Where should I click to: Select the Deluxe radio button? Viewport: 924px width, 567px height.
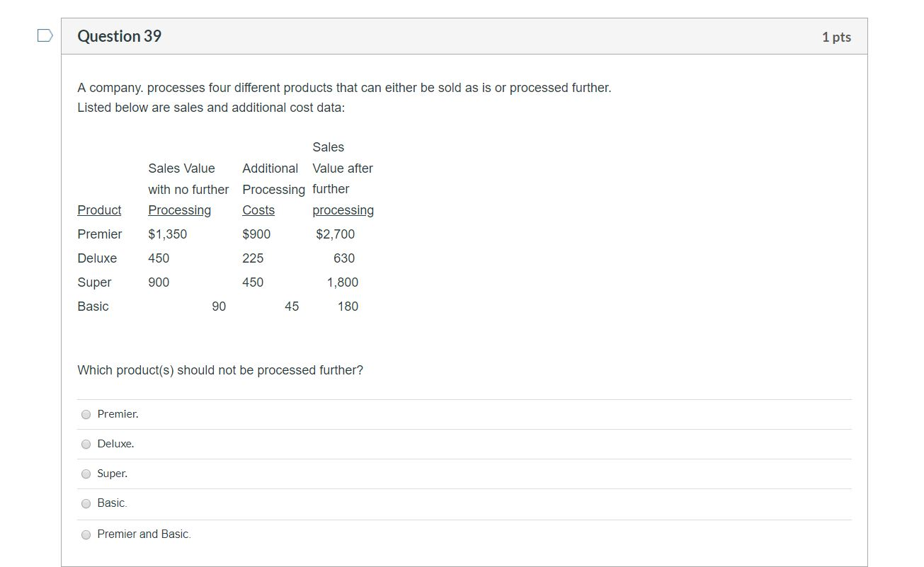86,444
